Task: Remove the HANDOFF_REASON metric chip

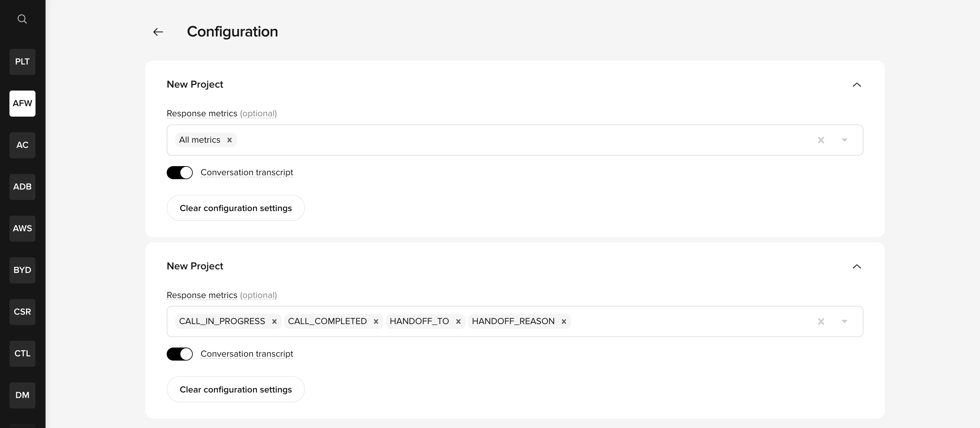Action: [x=564, y=321]
